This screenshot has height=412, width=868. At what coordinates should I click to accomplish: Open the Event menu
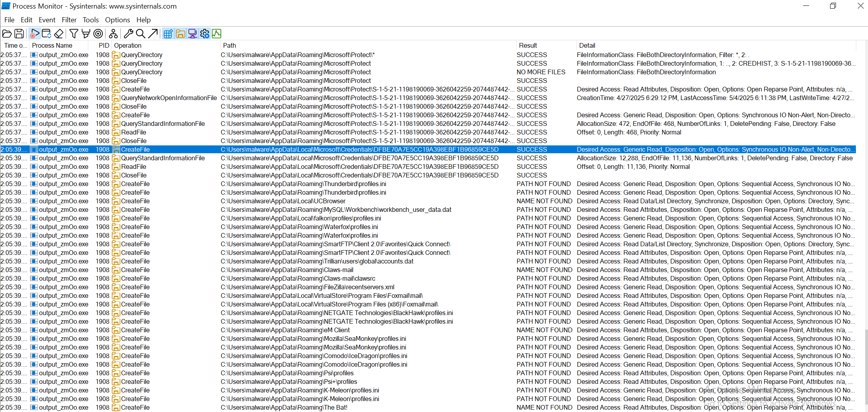click(x=47, y=20)
